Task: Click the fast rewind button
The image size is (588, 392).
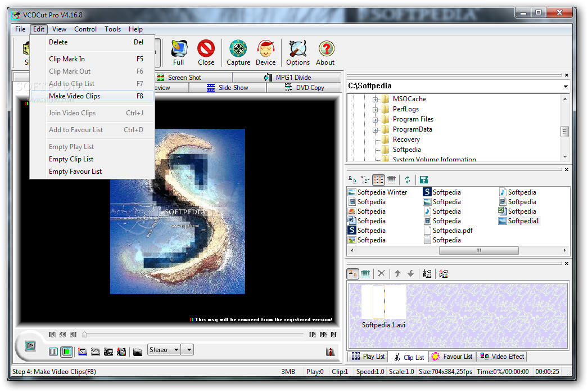Action: 62,334
